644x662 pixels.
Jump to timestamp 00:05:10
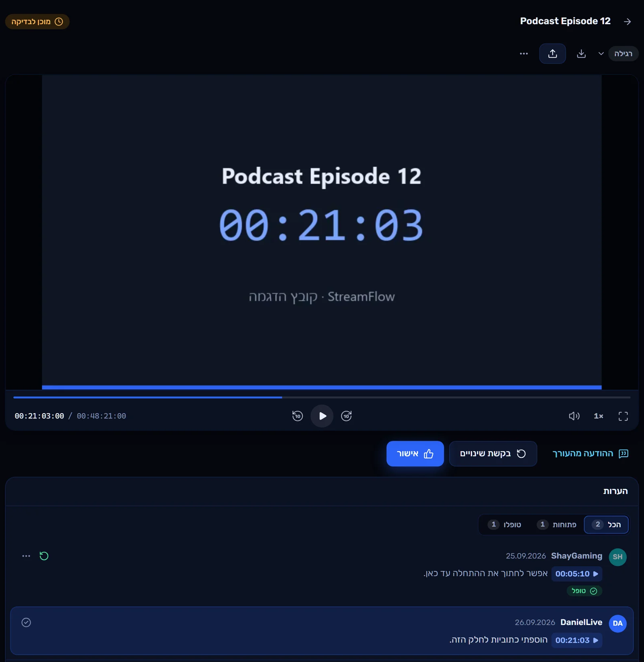tap(577, 574)
